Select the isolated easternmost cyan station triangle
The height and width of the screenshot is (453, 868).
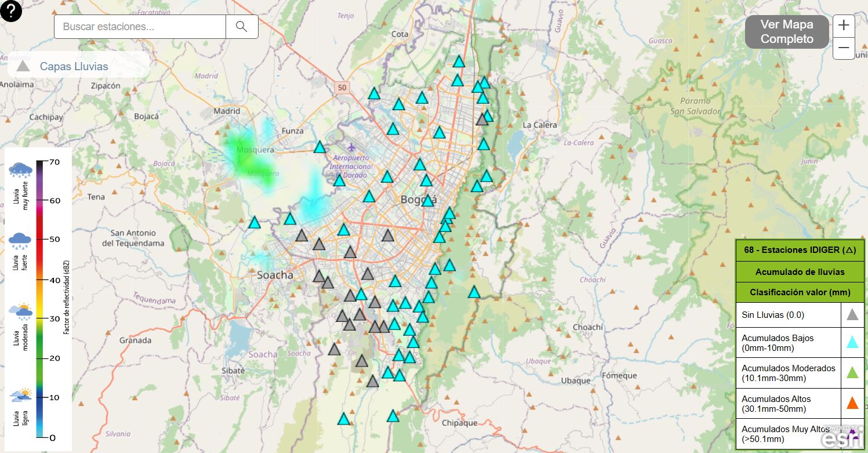474,292
